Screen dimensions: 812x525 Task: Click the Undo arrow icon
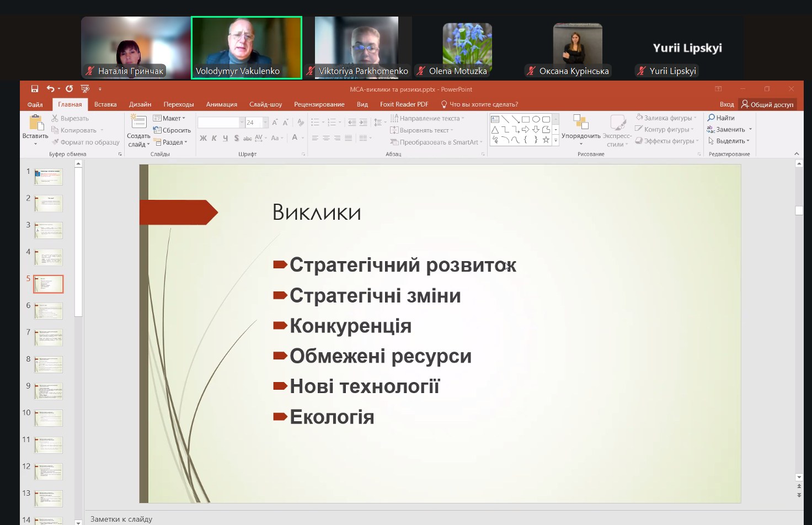pyautogui.click(x=50, y=89)
